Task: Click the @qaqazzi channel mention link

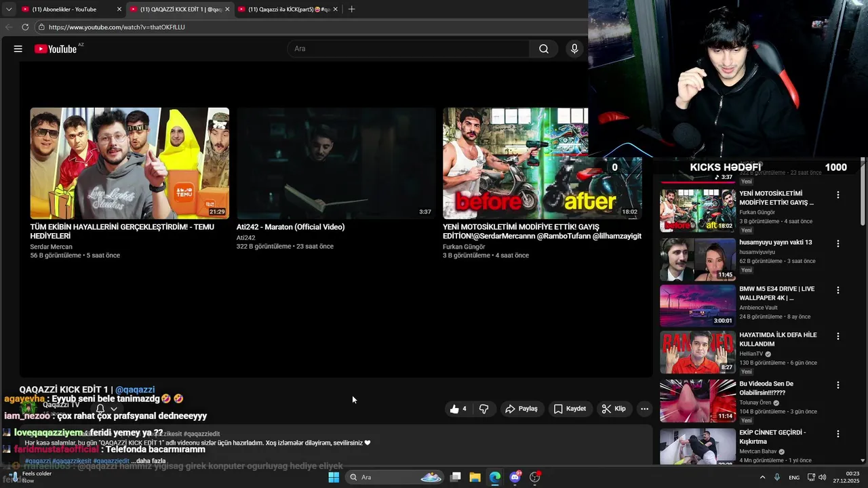Action: (135, 390)
